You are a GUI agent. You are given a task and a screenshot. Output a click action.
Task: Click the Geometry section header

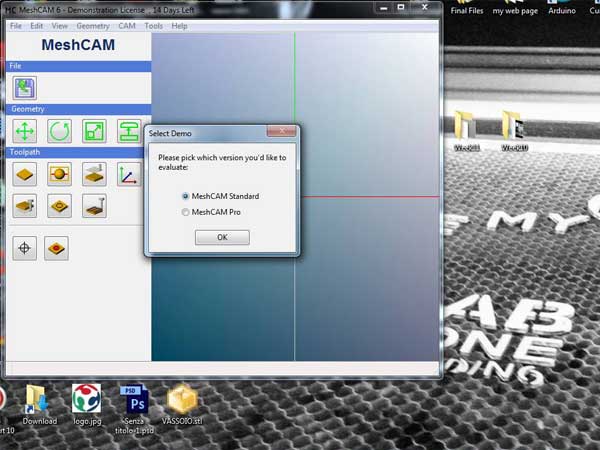(x=78, y=109)
